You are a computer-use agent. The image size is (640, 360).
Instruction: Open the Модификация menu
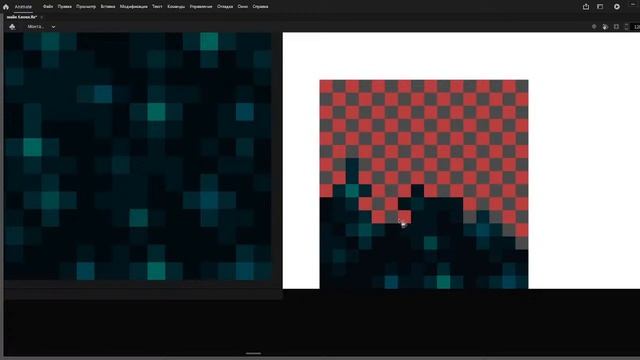coord(133,7)
